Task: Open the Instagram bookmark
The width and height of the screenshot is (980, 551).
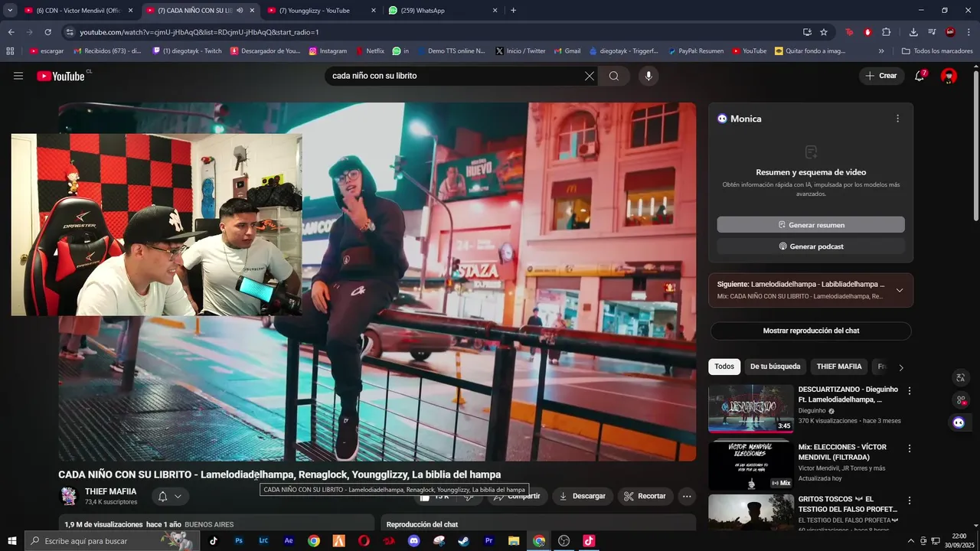Action: tap(328, 51)
